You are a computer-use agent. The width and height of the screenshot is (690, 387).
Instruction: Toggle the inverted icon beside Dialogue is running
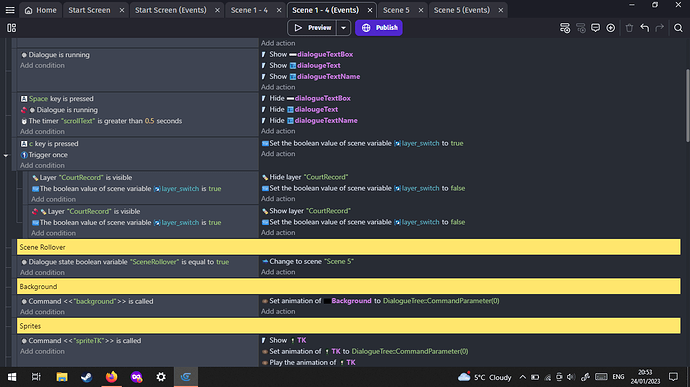point(24,110)
